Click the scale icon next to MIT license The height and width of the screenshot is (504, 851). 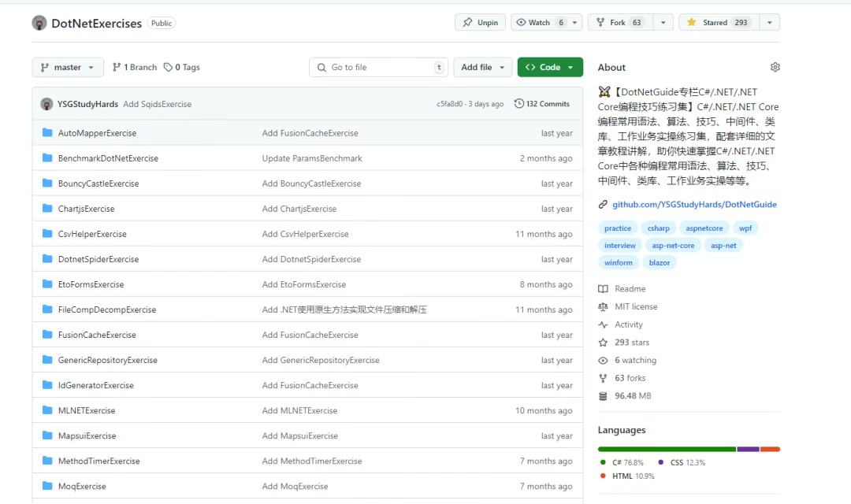(603, 306)
